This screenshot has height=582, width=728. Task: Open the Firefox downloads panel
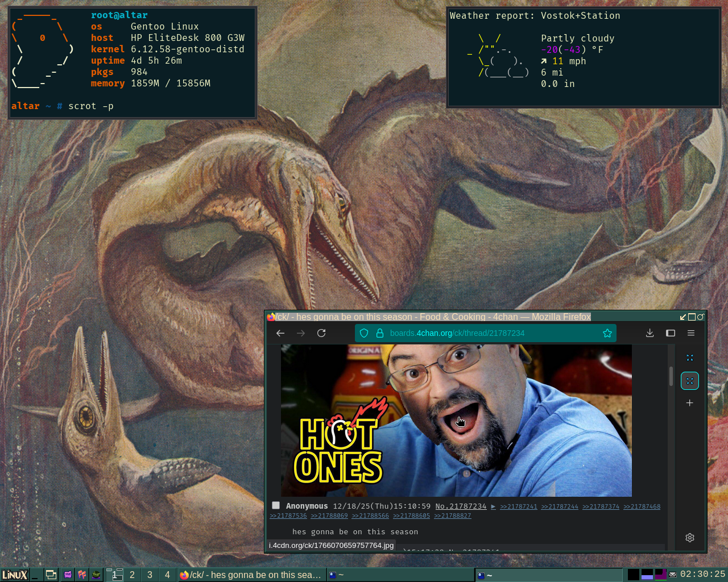coord(650,333)
